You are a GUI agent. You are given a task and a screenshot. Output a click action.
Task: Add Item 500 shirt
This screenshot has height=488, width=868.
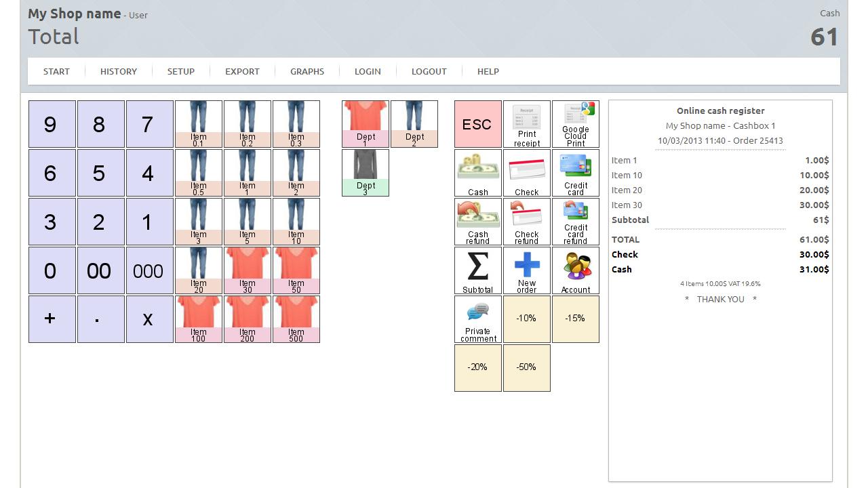[x=296, y=319]
